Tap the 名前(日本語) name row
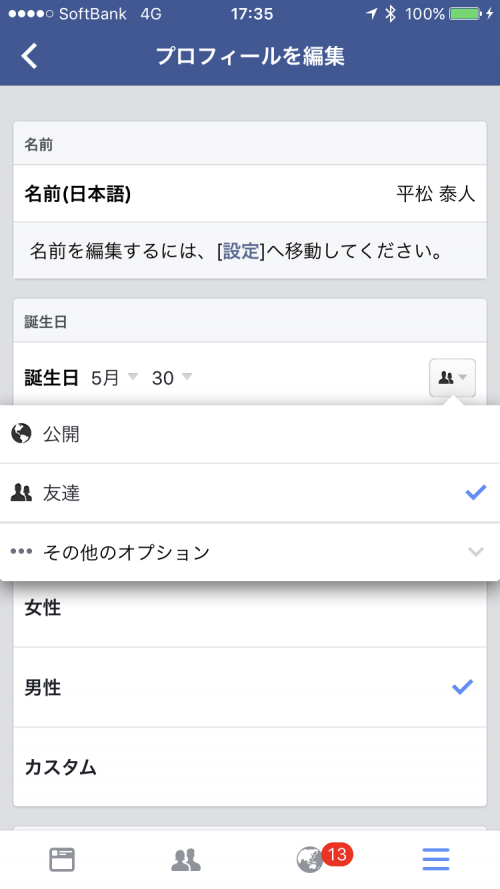This screenshot has width=500, height=889. click(x=250, y=194)
